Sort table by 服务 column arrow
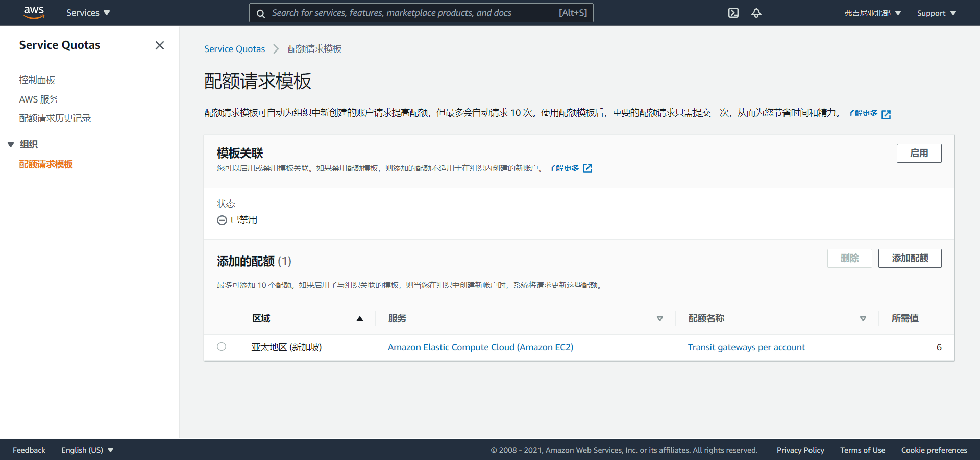 point(659,319)
